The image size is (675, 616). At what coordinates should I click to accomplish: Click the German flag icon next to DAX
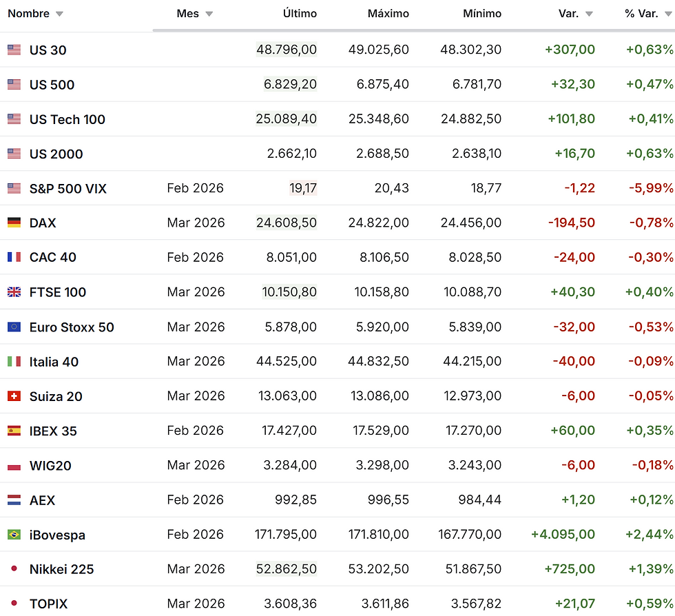(x=14, y=223)
